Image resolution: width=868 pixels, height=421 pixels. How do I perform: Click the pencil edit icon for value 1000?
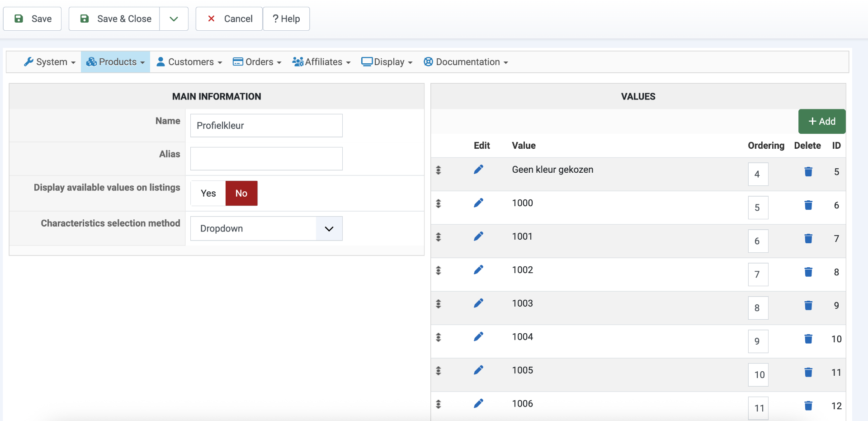[478, 203]
